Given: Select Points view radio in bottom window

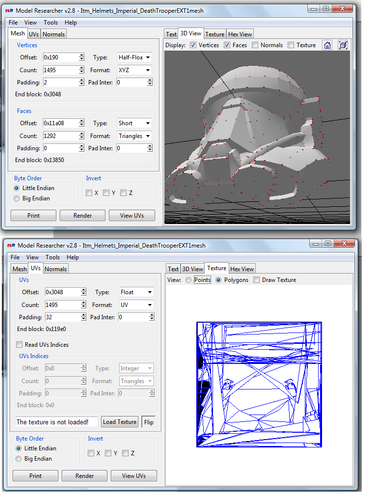Looking at the screenshot, I should coord(188,280).
